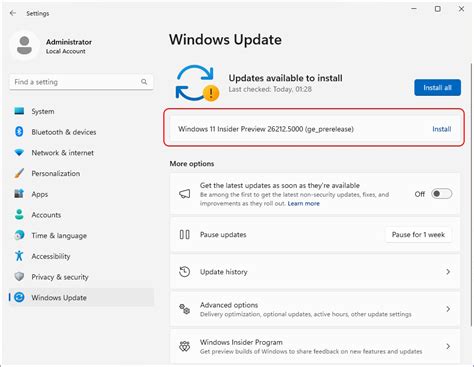Click the Apps icon in sidebar
The width and height of the screenshot is (474, 367).
click(19, 194)
